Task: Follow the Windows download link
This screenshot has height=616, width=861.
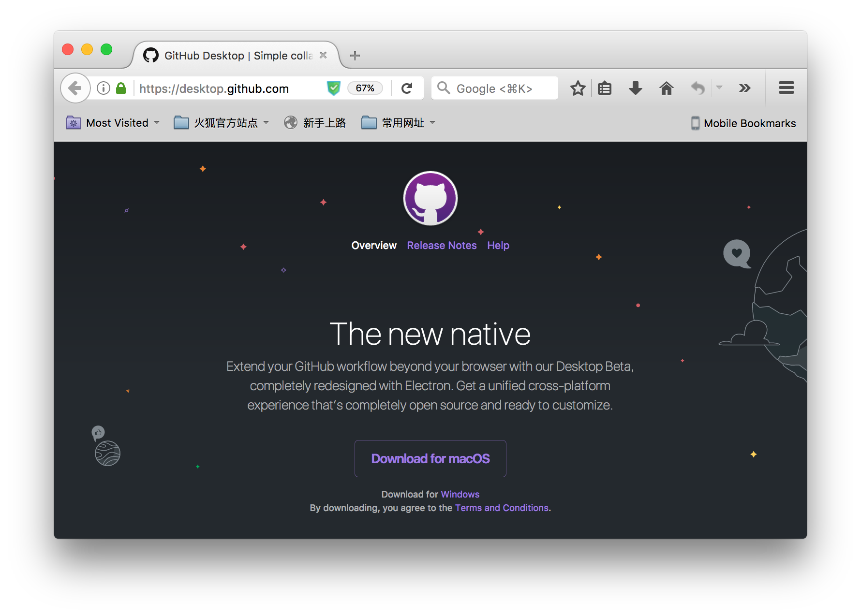Action: pos(460,494)
